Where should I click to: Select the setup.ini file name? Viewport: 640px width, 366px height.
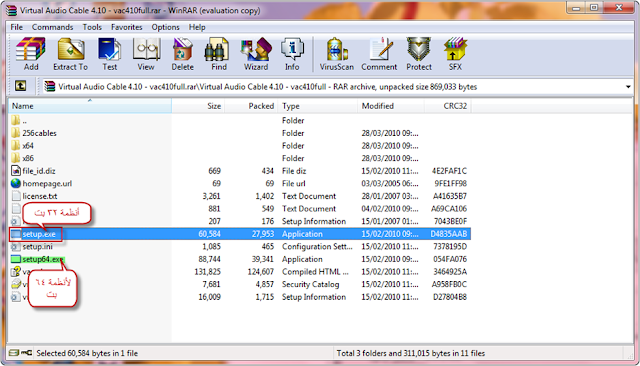point(38,246)
